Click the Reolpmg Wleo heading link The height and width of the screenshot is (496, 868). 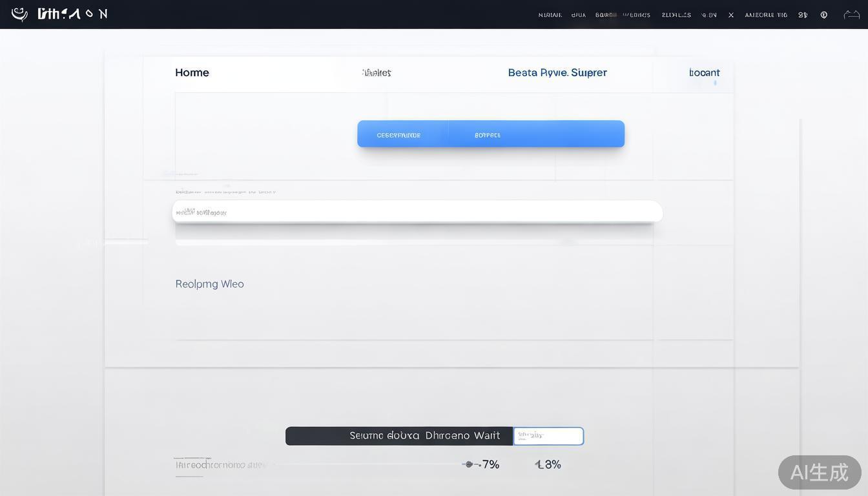(x=209, y=284)
